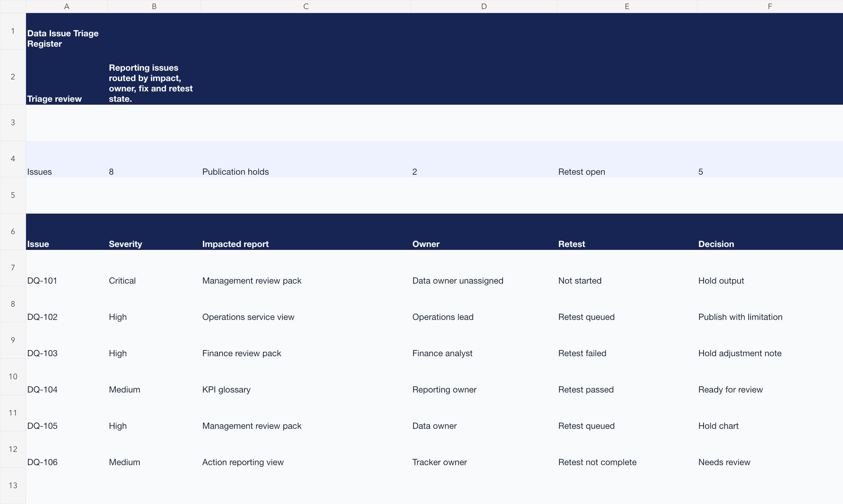Click the 'Impacted report' heading cell

pyautogui.click(x=306, y=232)
